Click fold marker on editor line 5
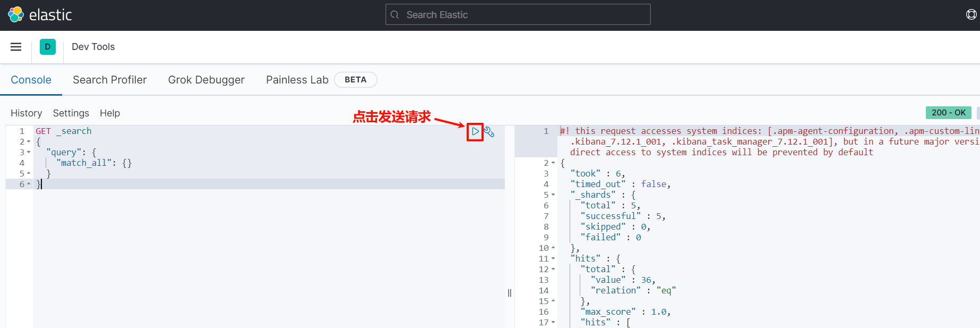980x328 pixels. [29, 174]
